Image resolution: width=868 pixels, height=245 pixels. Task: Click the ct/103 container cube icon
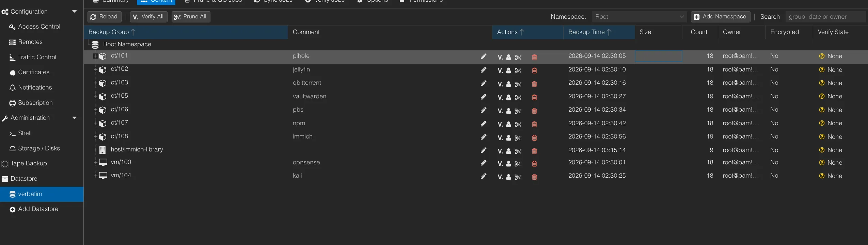pyautogui.click(x=102, y=83)
